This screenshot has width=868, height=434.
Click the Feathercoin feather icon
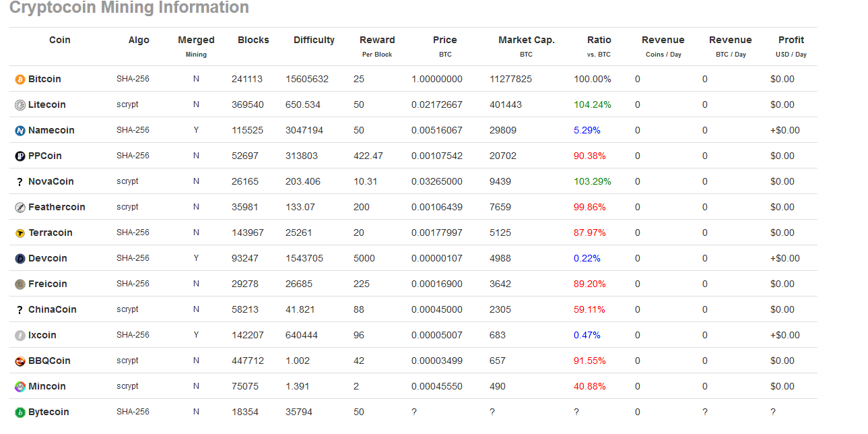coord(20,208)
